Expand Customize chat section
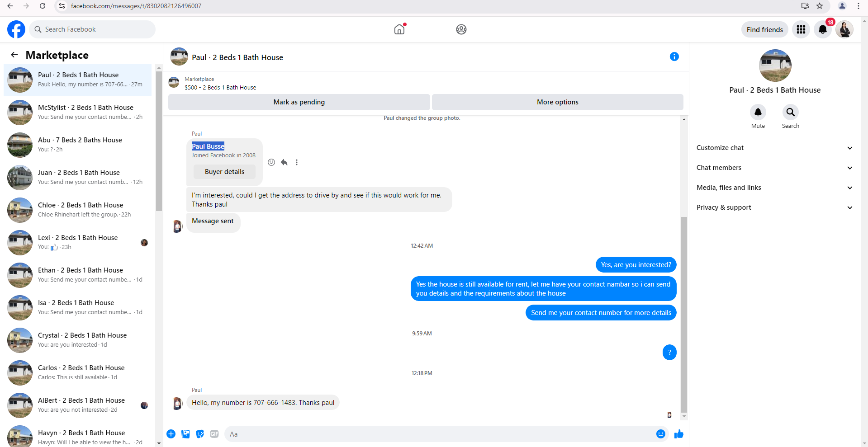The image size is (868, 447). tap(775, 148)
